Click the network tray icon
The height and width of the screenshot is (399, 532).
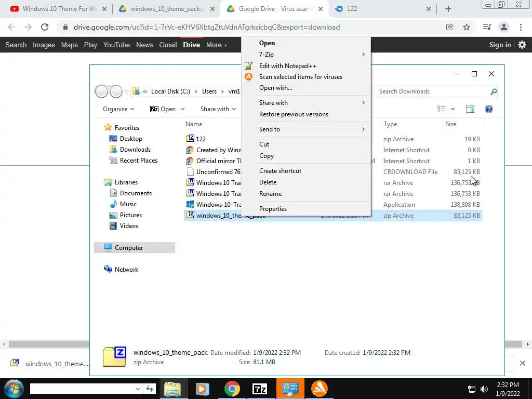tap(472, 389)
